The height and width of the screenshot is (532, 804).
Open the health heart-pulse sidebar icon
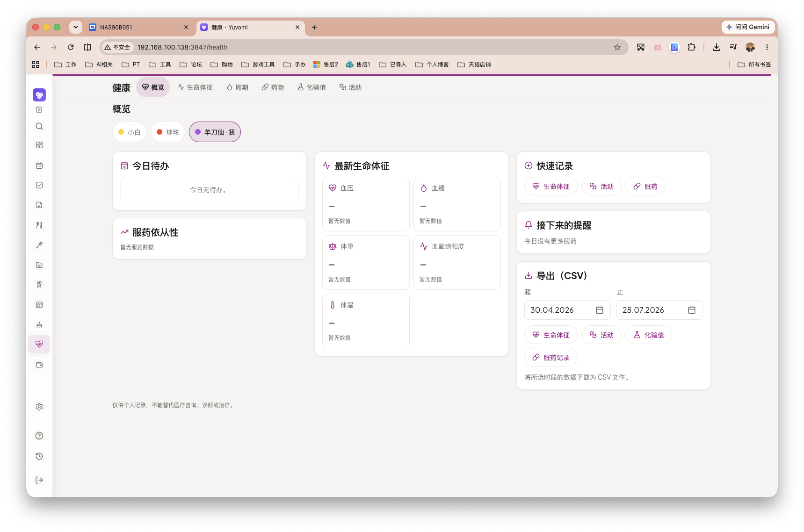tap(39, 344)
